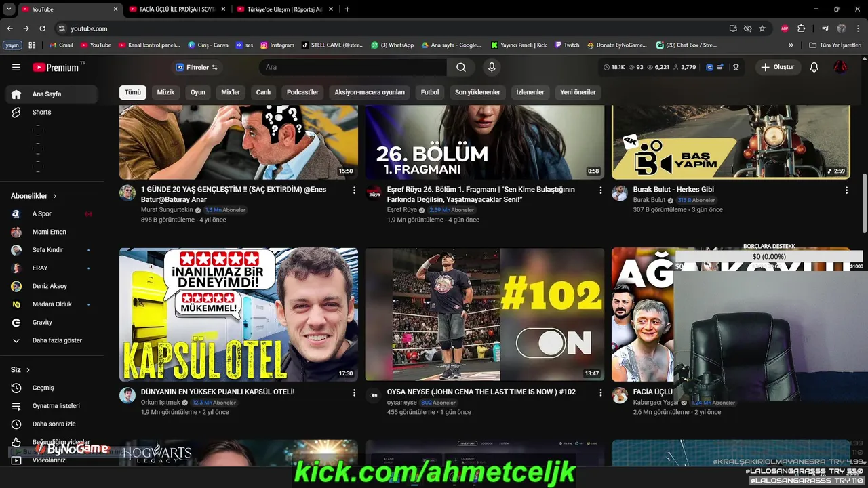Open A Spor subscription channel
Image resolution: width=868 pixels, height=488 pixels.
click(x=52, y=213)
